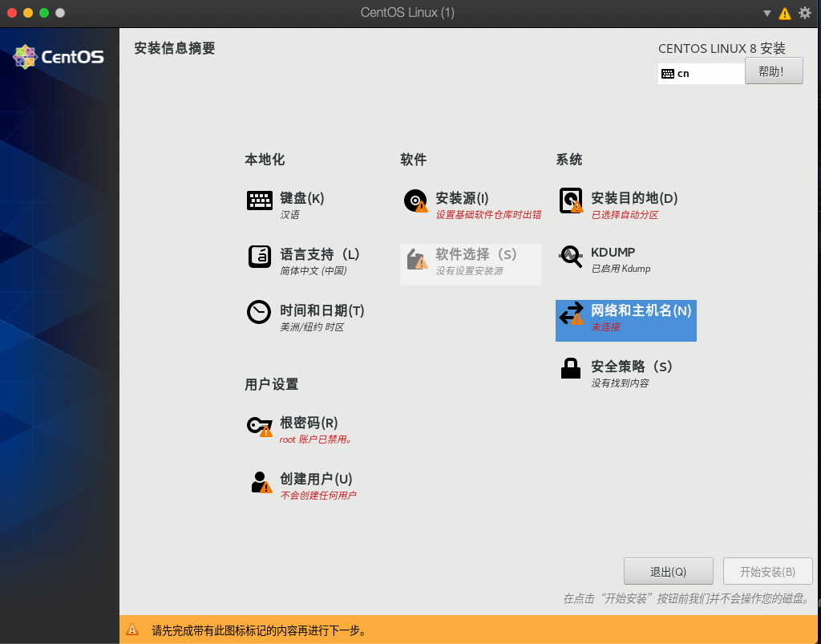Click the greyed software selection (软件选择) icon
821x644 pixels.
417,259
